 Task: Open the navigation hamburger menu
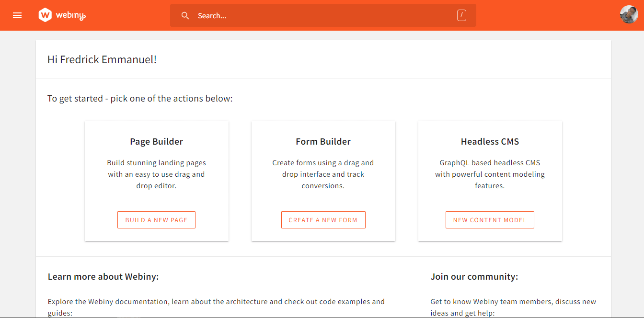17,15
